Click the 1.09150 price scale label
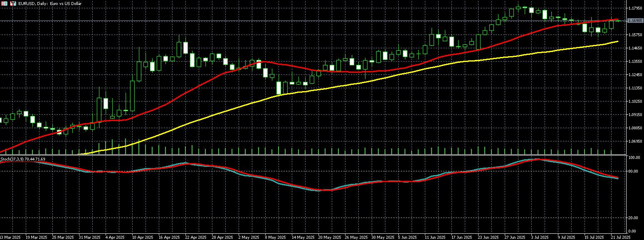 (635, 115)
